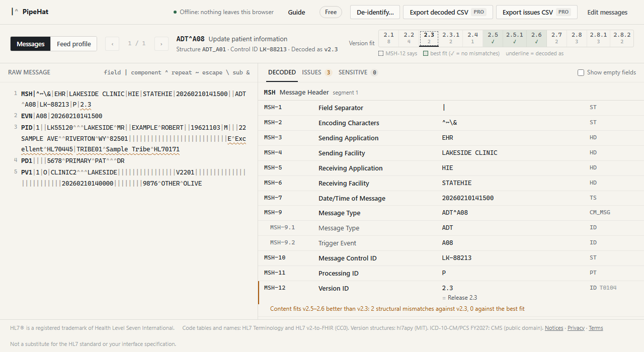Open the SENSITIVE tab
The width and height of the screenshot is (644, 352).
click(358, 72)
